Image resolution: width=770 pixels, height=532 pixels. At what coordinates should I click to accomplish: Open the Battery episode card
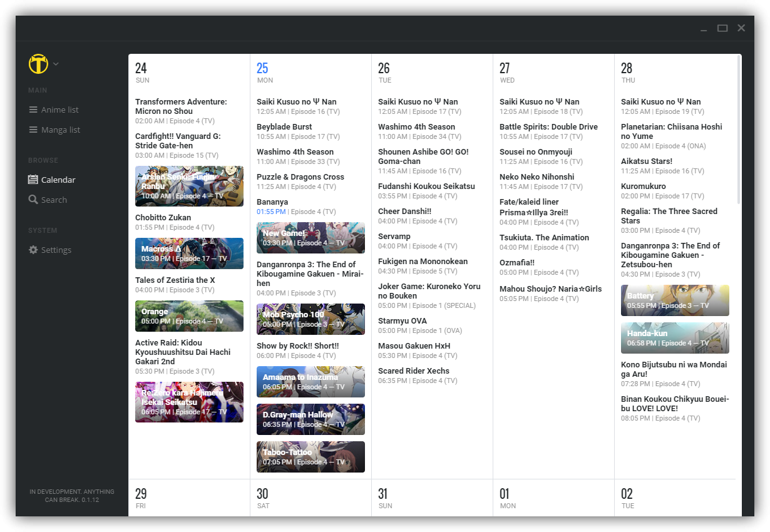675,300
